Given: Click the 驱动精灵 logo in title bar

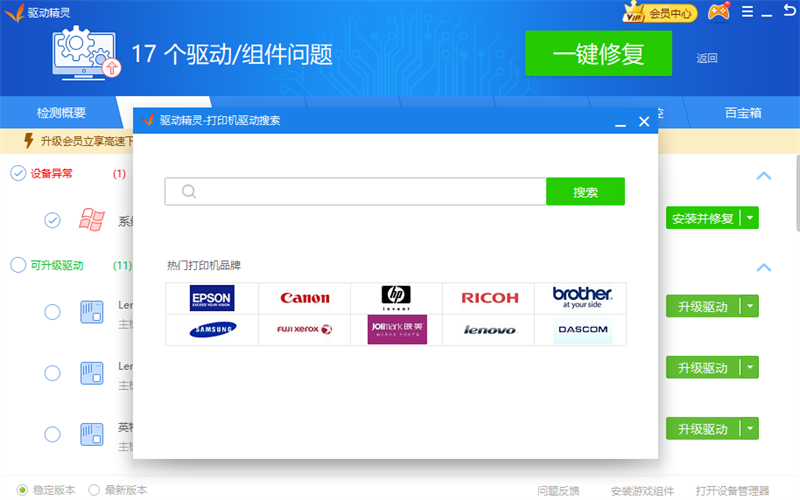Looking at the screenshot, I should tap(14, 13).
